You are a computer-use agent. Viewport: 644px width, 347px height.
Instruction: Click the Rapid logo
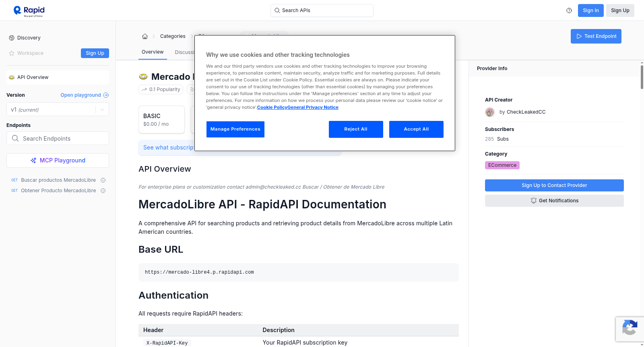(x=29, y=11)
